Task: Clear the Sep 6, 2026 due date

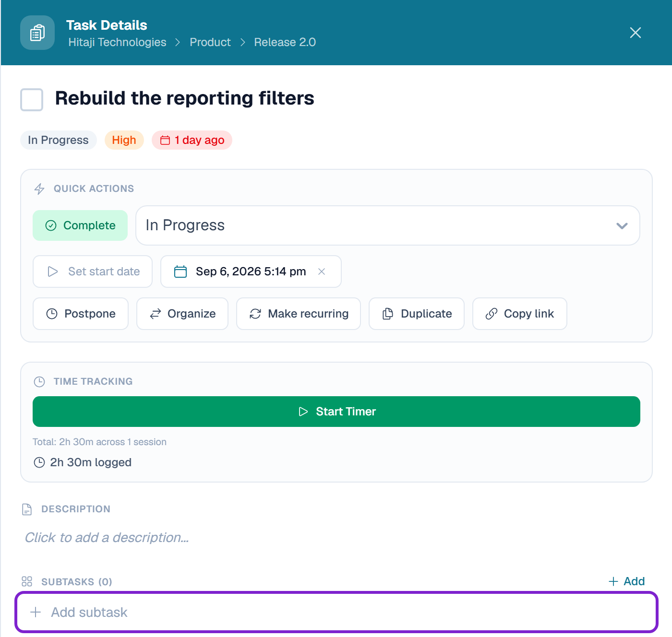Action: pyautogui.click(x=322, y=271)
